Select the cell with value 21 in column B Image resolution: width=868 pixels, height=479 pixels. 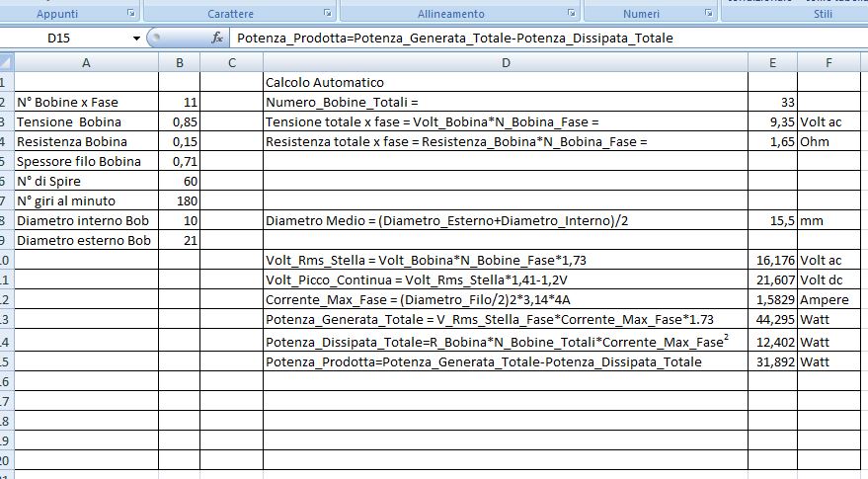[180, 240]
